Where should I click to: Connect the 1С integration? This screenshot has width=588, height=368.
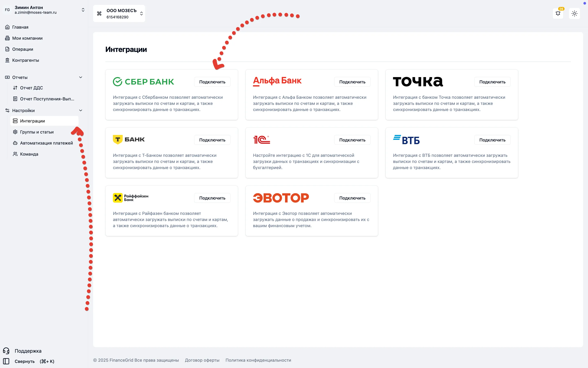[x=352, y=140]
